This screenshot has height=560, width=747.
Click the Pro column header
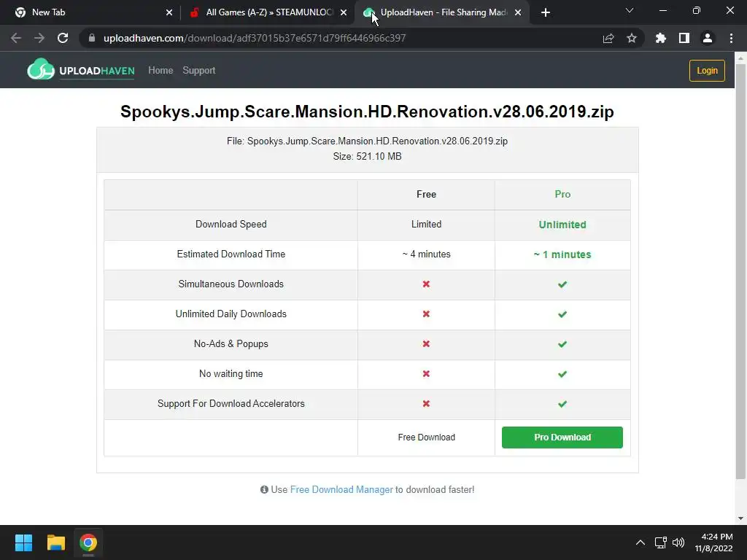562,194
